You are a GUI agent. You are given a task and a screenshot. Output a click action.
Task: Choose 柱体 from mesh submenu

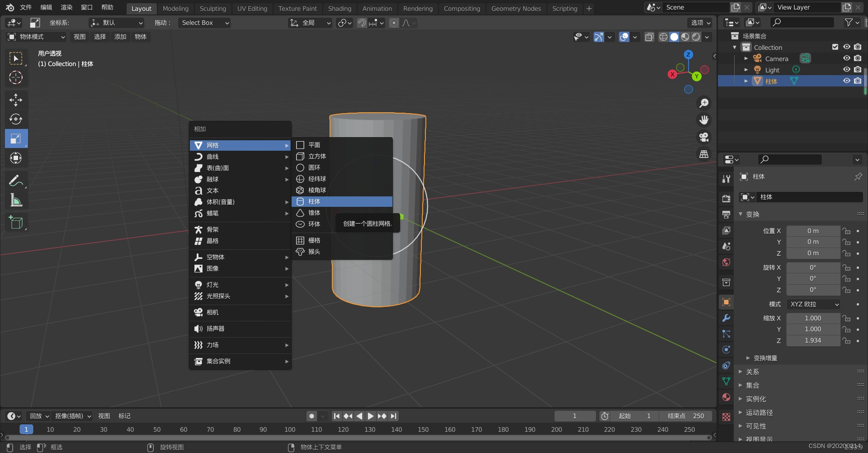tap(342, 201)
